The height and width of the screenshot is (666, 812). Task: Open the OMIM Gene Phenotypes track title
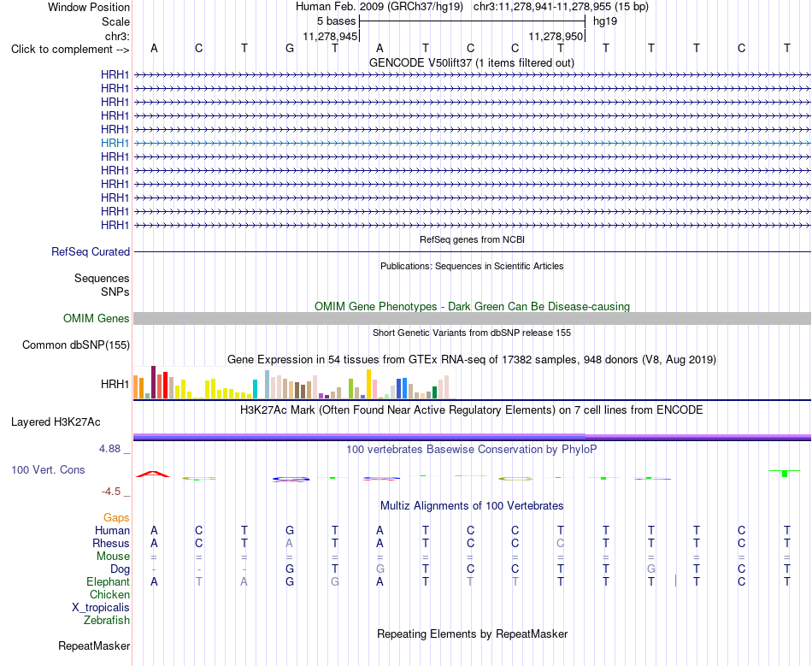[x=472, y=307]
